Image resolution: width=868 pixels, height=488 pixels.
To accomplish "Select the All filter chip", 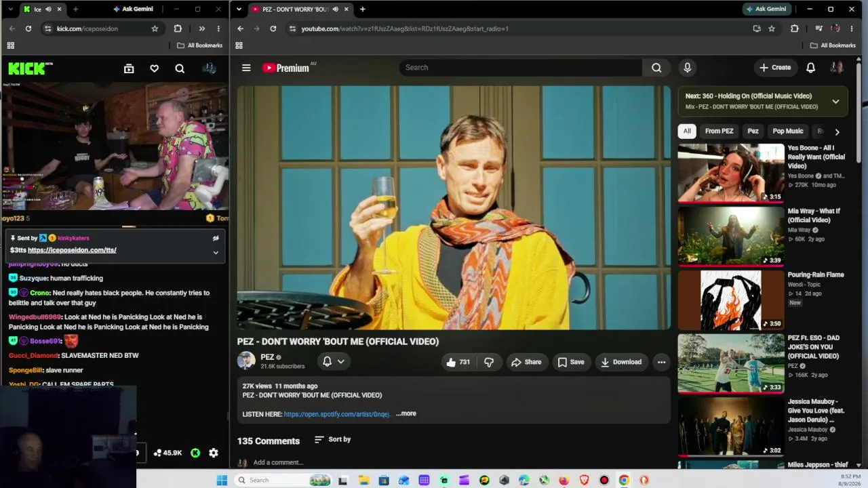I will point(687,131).
